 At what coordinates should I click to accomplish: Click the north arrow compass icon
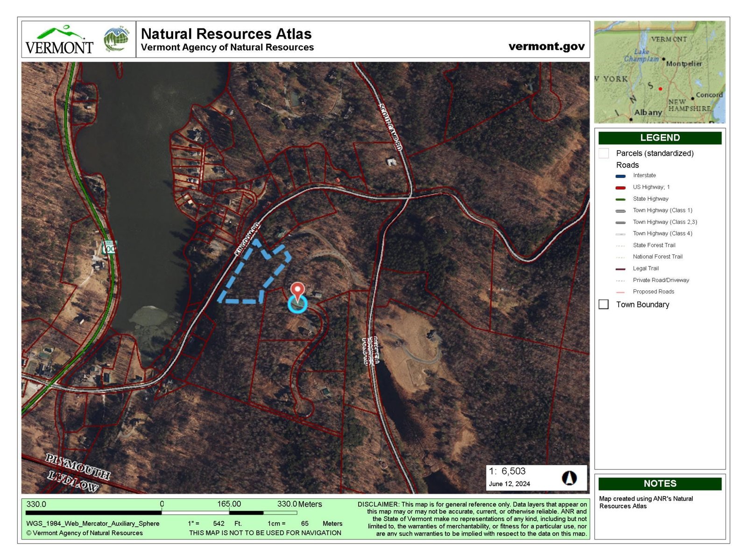(x=569, y=478)
